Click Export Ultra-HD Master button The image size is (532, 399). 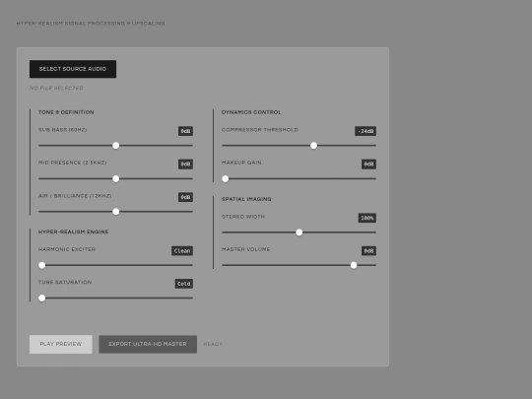point(148,344)
